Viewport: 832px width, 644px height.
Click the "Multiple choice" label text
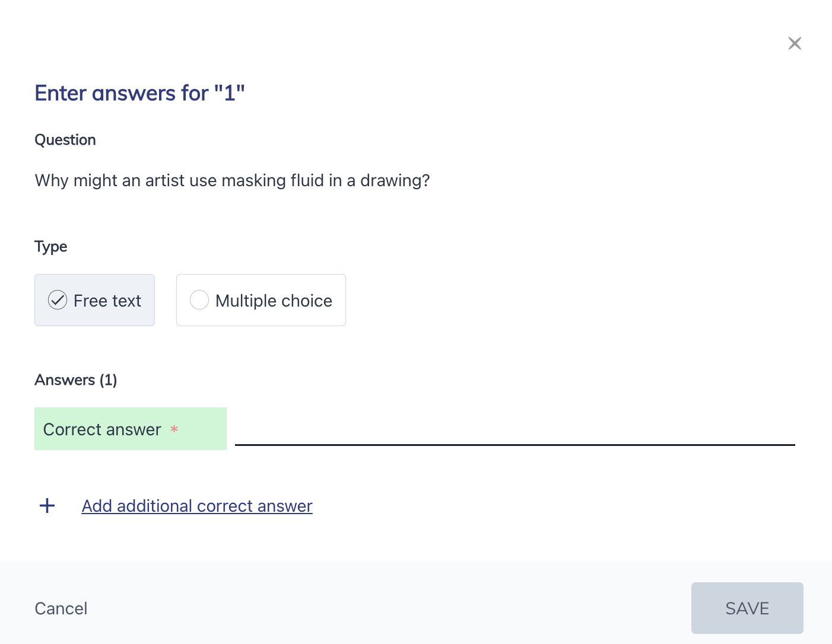point(274,301)
